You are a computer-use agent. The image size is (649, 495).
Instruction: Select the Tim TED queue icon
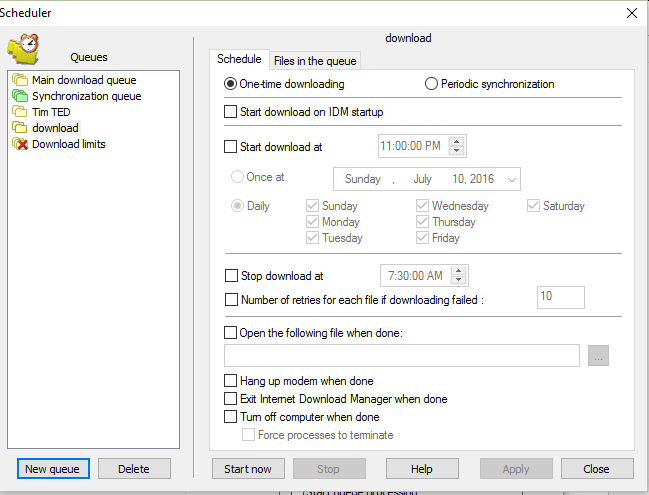(20, 112)
